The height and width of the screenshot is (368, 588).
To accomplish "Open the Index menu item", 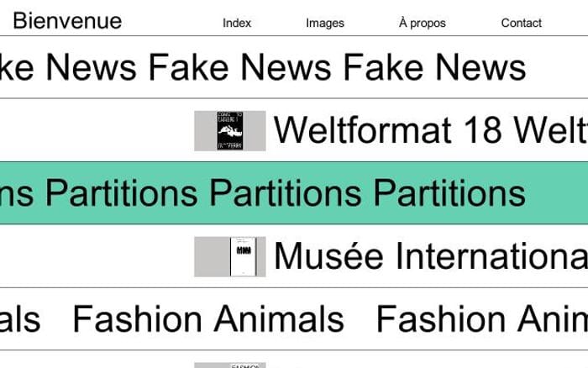I will 237,23.
